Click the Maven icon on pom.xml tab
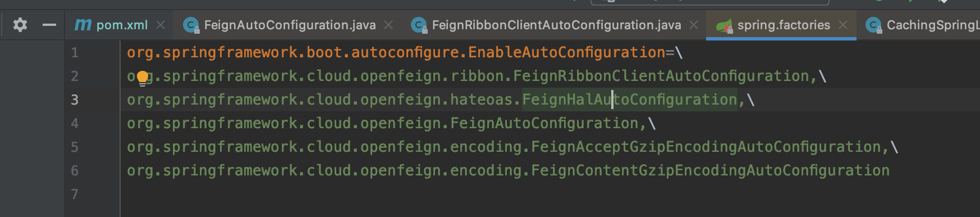Image resolution: width=980 pixels, height=217 pixels. point(83,25)
